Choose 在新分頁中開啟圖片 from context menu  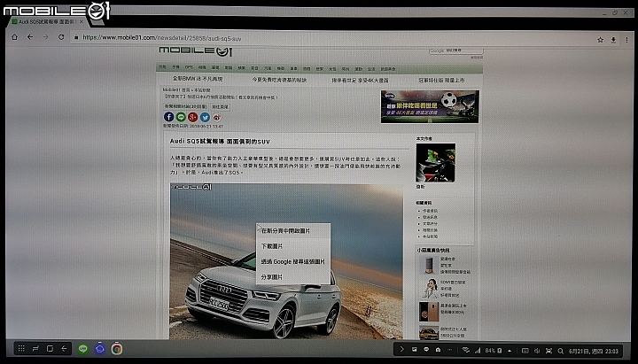coord(293,230)
